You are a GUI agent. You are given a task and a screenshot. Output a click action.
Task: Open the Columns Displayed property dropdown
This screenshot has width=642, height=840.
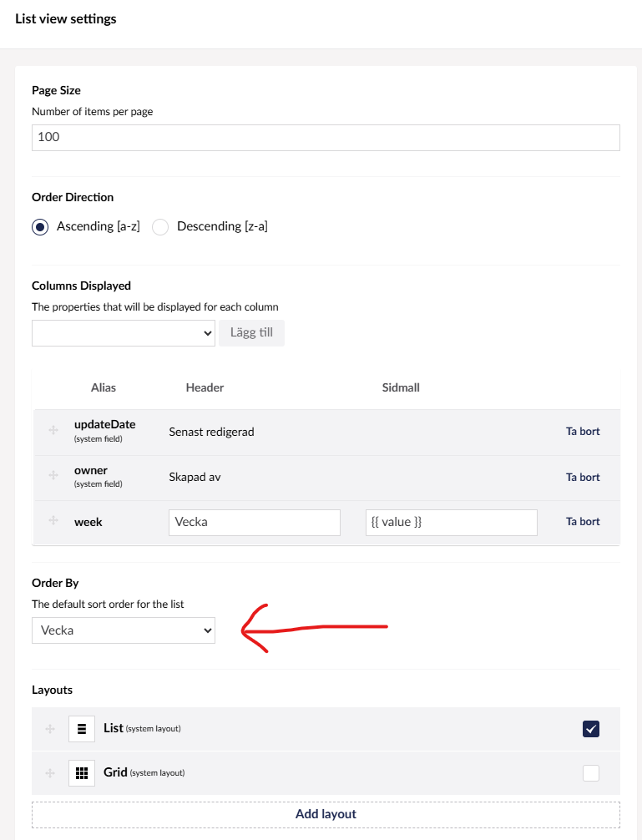(124, 333)
